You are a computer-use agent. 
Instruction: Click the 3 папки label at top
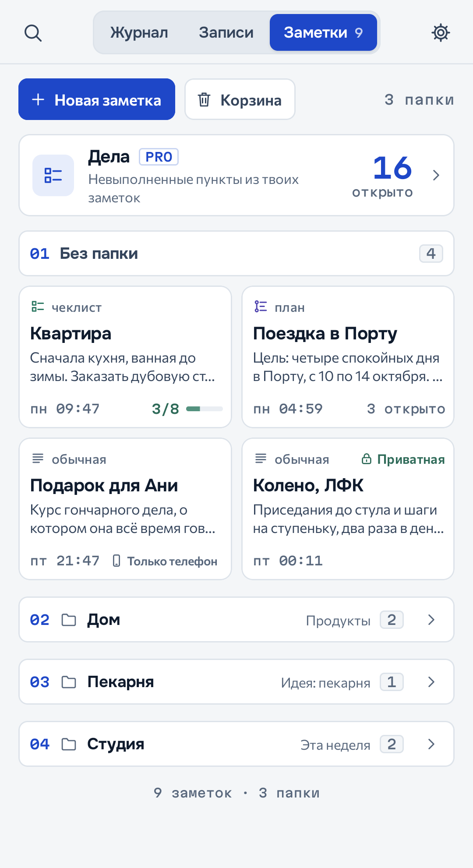(x=419, y=99)
